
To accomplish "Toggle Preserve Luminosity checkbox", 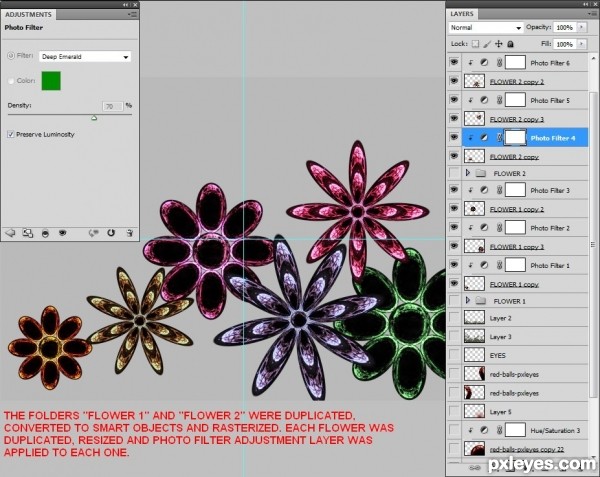I will click(10, 134).
